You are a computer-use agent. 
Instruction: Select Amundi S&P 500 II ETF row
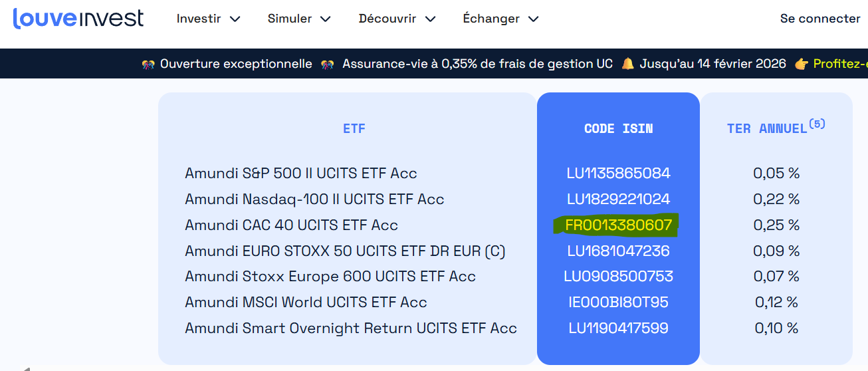[x=300, y=174]
